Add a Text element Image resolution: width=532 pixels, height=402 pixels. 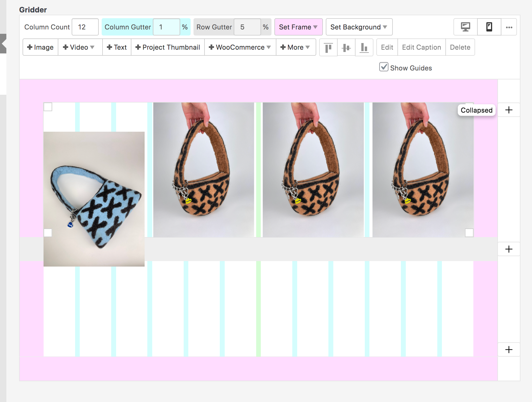point(117,47)
